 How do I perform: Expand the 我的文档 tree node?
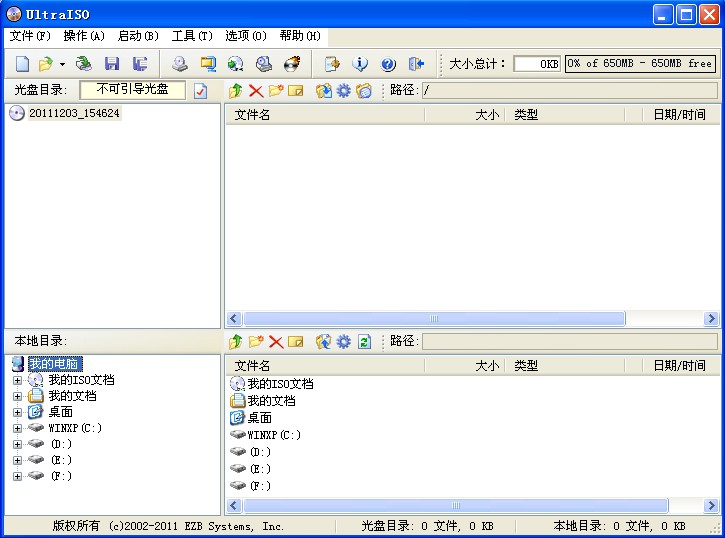coord(18,397)
